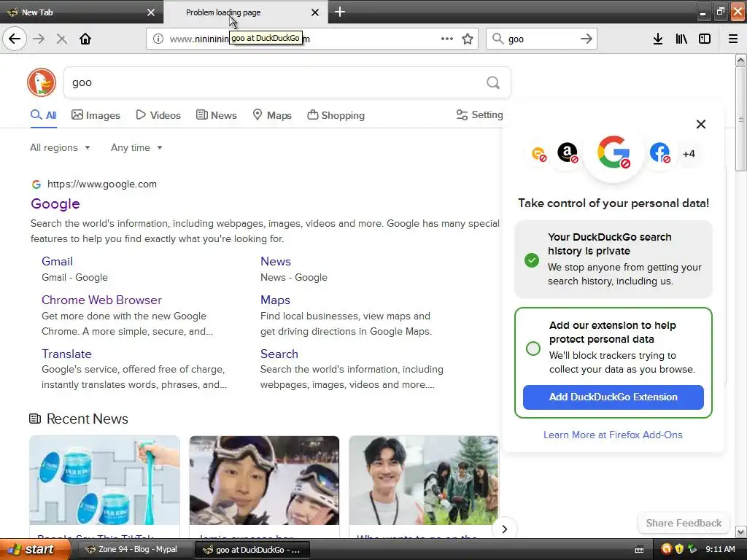Open Learn More at Firefox Add-Ons
747x560 pixels.
(613, 435)
